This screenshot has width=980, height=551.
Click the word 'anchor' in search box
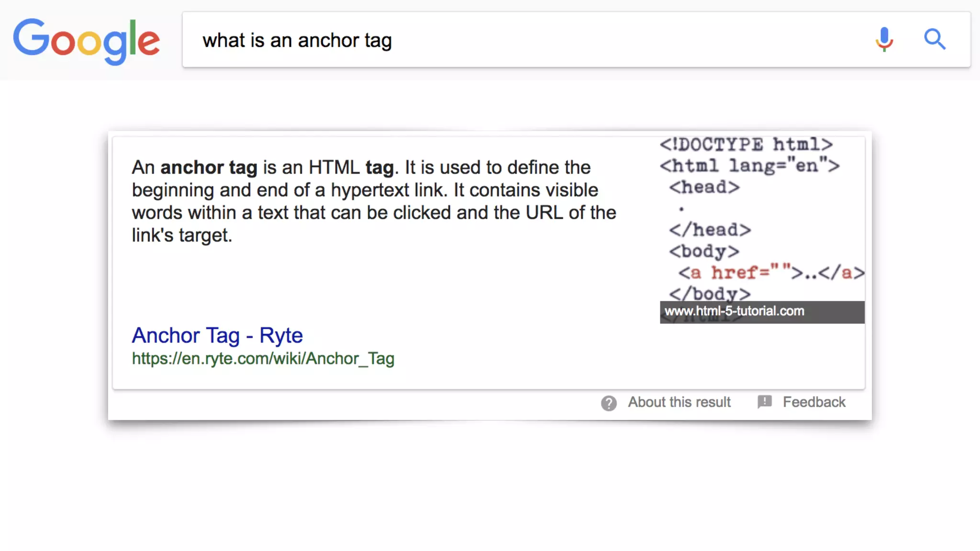pos(328,41)
